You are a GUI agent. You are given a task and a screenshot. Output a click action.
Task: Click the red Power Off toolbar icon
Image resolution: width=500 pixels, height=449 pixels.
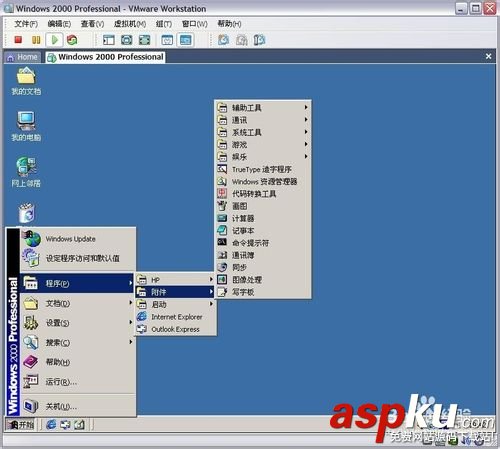click(18, 40)
